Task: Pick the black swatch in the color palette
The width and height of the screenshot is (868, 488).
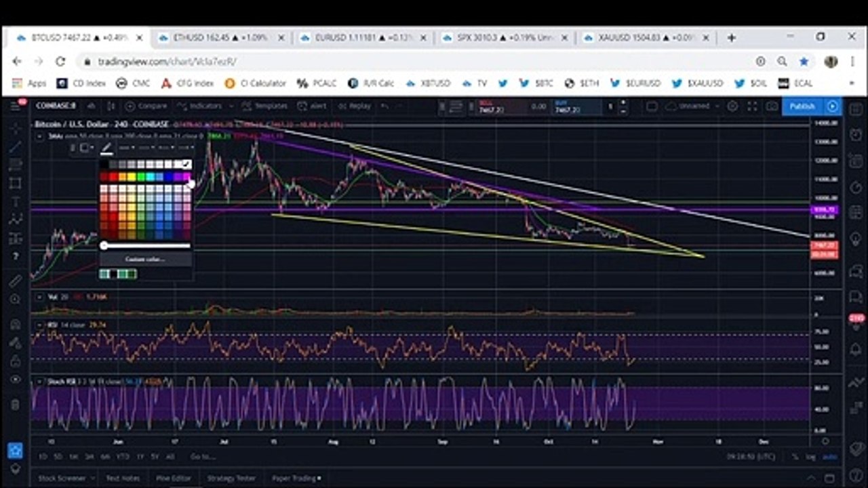Action: (x=104, y=165)
